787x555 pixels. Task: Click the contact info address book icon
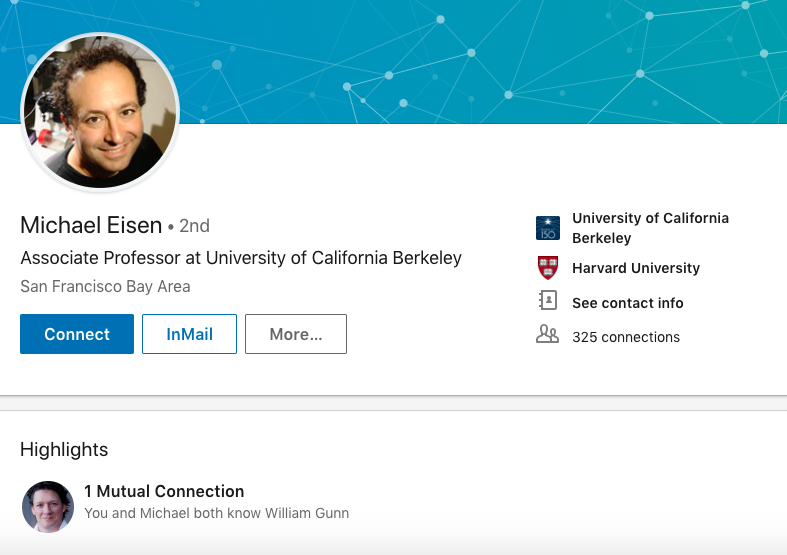point(547,302)
